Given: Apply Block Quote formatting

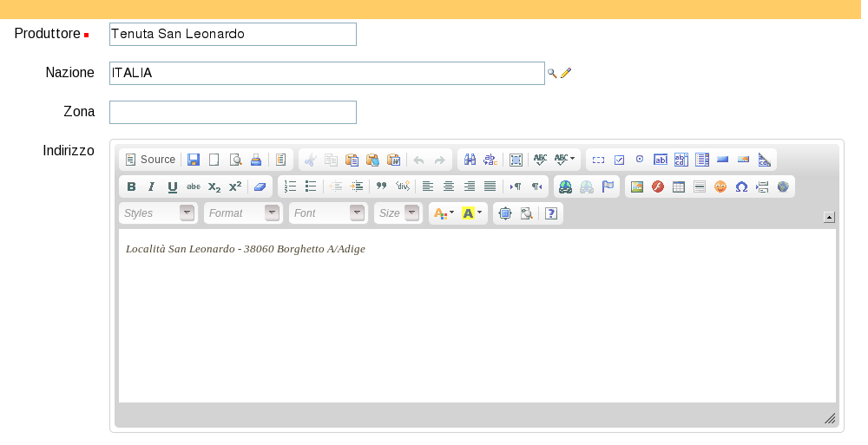Looking at the screenshot, I should [x=381, y=187].
